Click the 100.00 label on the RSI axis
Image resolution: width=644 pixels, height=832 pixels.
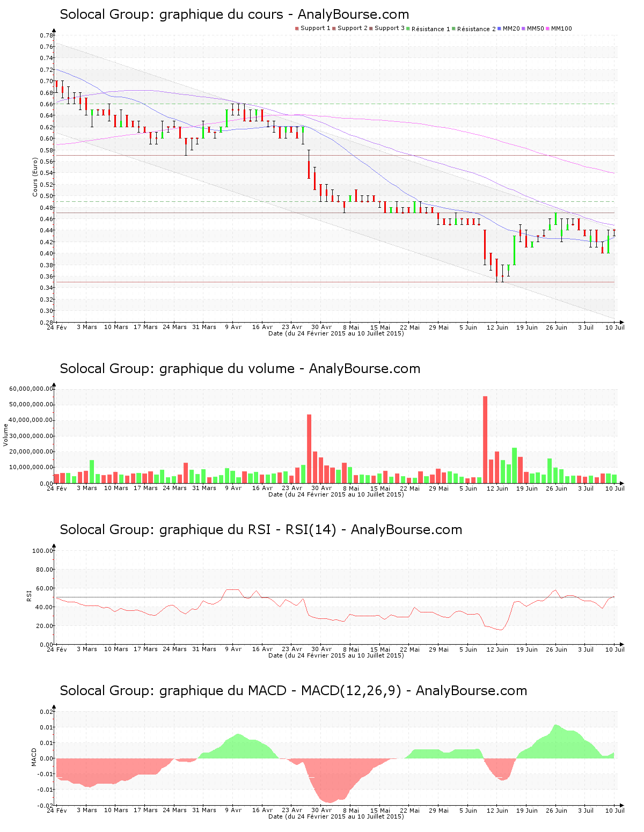(42, 551)
